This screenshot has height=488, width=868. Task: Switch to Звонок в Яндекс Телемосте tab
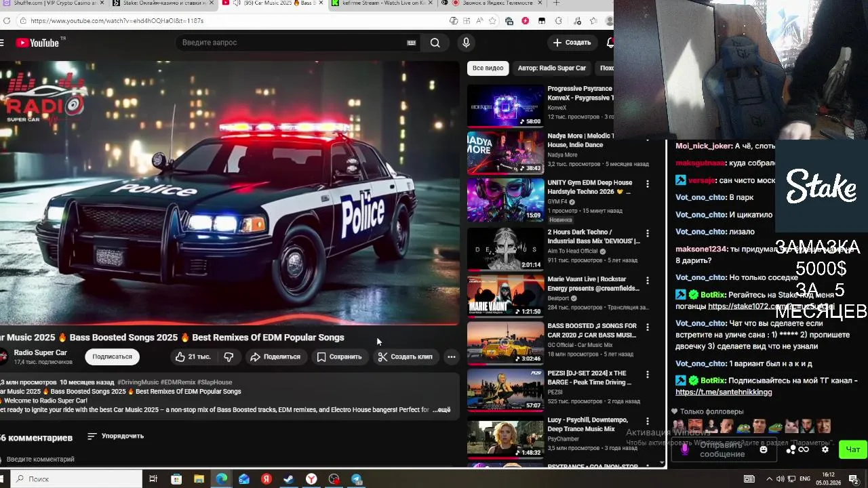(492, 3)
